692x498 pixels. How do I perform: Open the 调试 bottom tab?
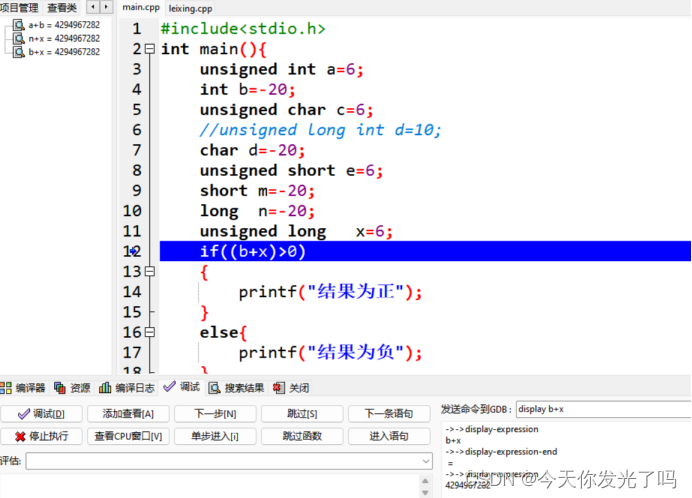(x=182, y=387)
